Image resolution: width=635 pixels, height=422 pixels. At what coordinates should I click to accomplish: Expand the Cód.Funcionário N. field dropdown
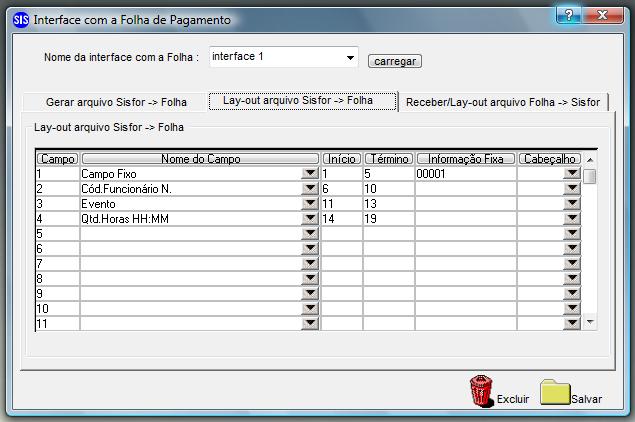pyautogui.click(x=310, y=188)
